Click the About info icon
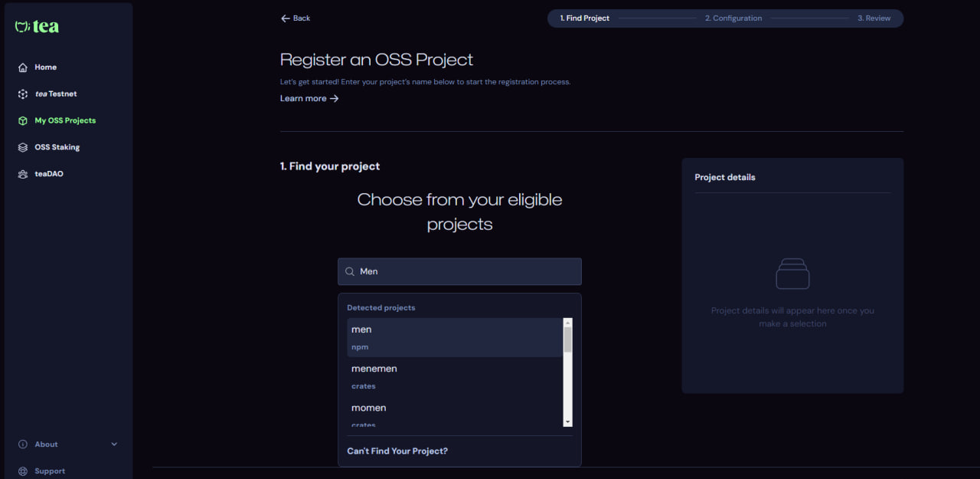 point(23,445)
